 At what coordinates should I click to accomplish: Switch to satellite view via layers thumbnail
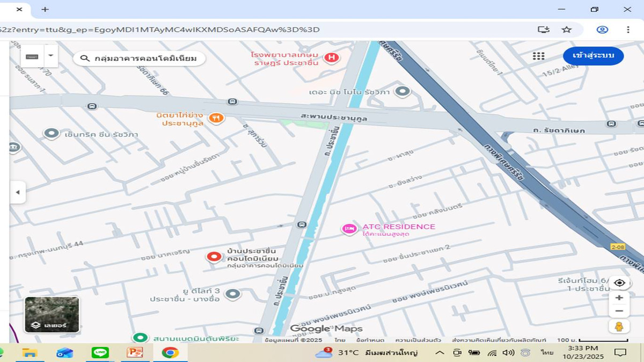(52, 315)
